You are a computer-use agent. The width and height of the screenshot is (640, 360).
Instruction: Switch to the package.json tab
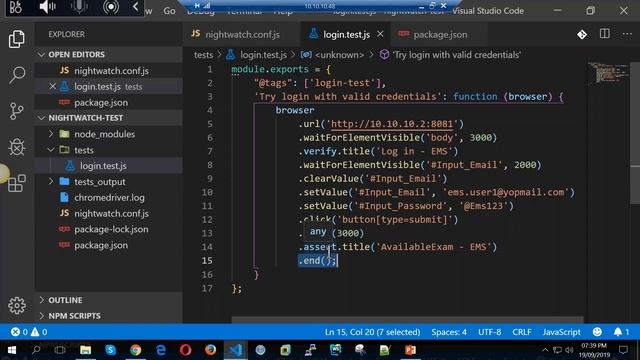pyautogui.click(x=439, y=34)
